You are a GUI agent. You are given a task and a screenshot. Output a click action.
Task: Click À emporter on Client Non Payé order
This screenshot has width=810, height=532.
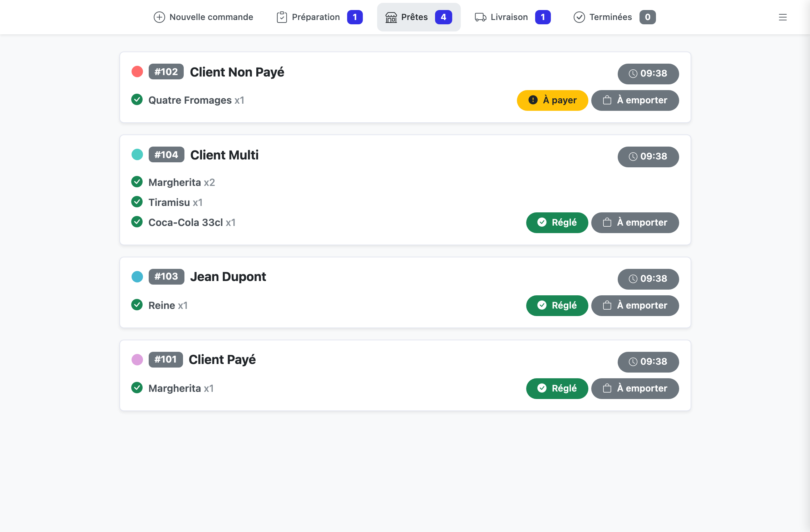635,100
